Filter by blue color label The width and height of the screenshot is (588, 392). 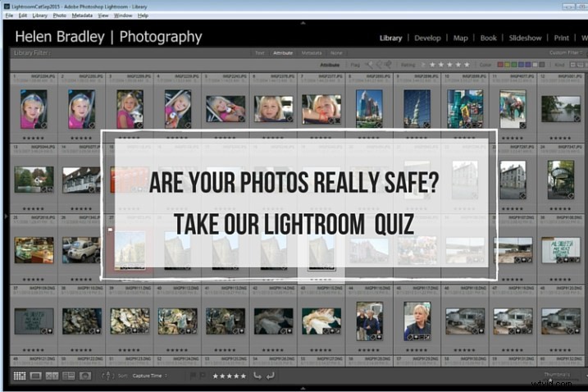point(521,65)
